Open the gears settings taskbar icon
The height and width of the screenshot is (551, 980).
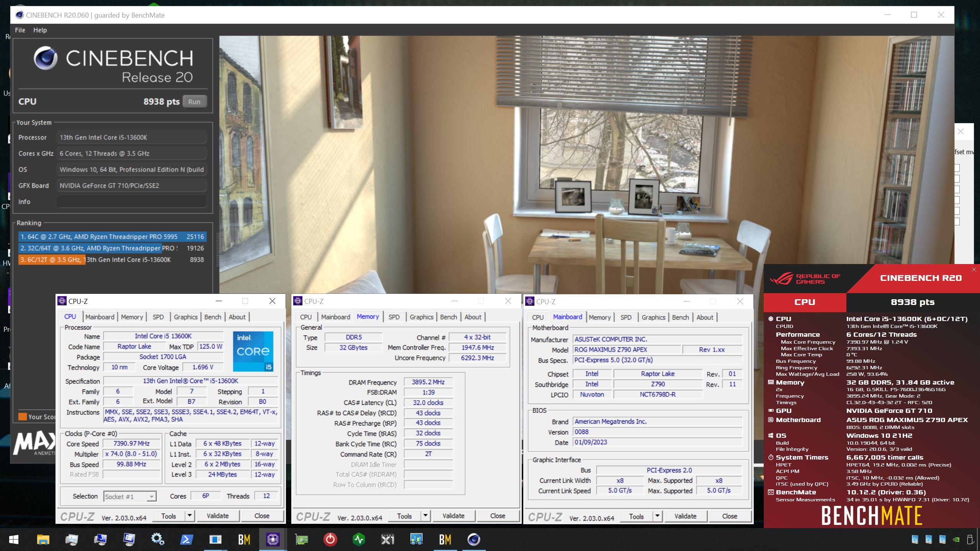click(x=158, y=540)
